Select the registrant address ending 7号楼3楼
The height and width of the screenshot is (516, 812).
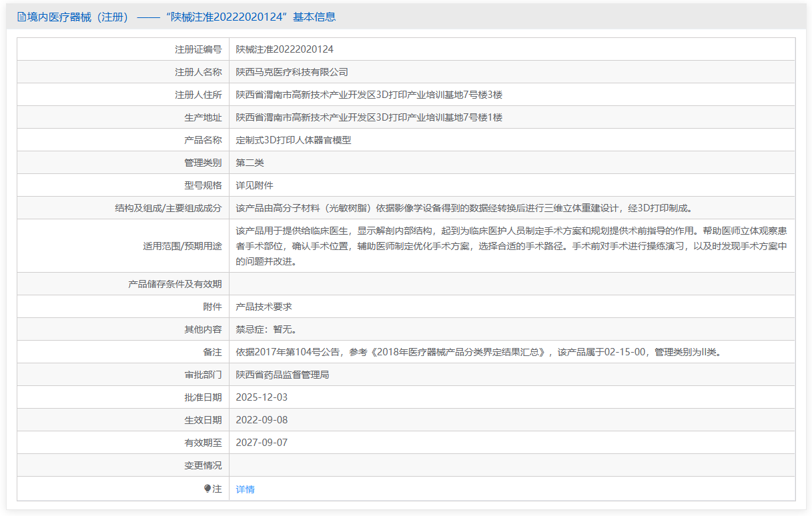click(369, 95)
